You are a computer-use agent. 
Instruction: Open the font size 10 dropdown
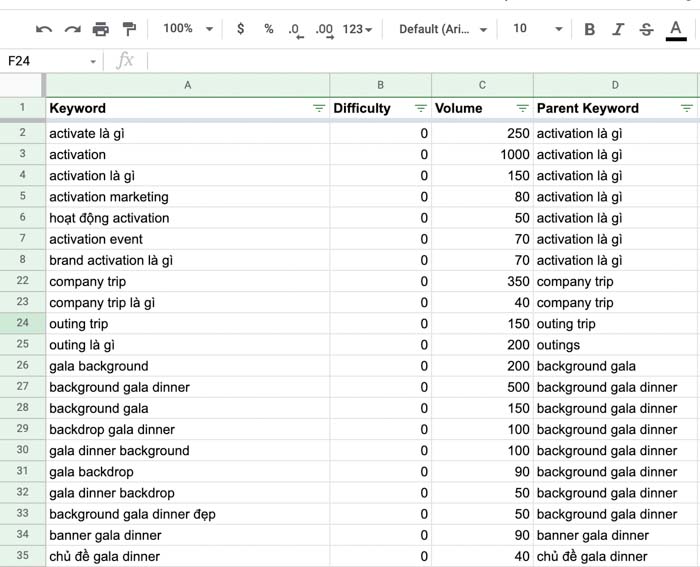pos(537,29)
